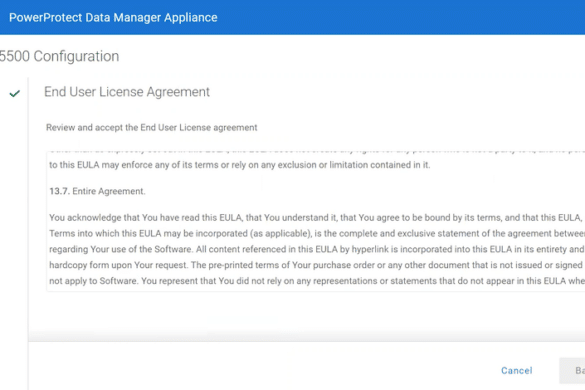
Task: Click the 'You acknowledge that You have read' line
Action: click(x=317, y=218)
